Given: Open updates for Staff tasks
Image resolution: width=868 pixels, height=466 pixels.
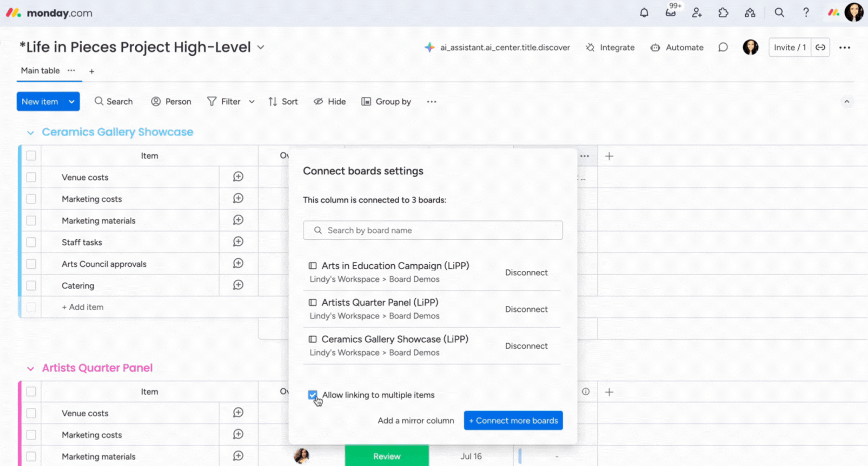Looking at the screenshot, I should (x=238, y=242).
